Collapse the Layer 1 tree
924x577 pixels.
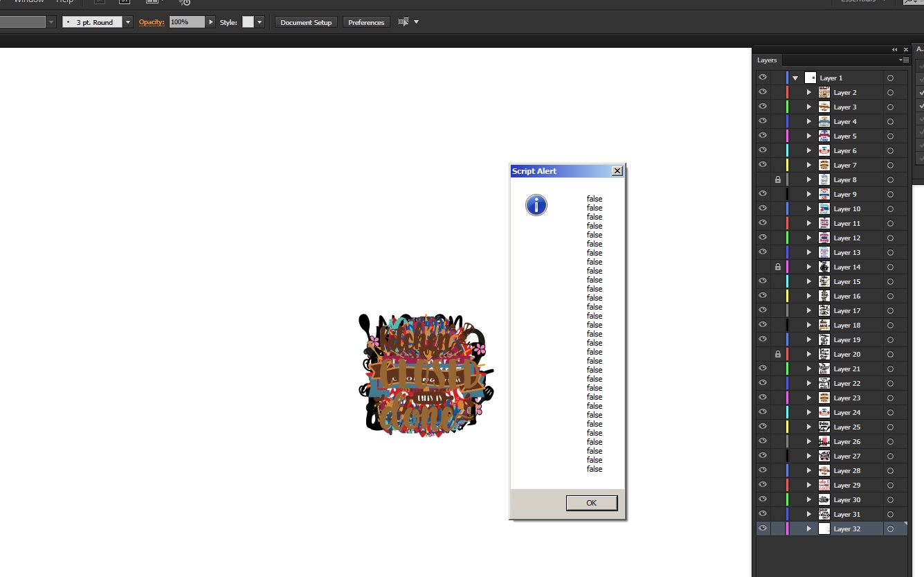(796, 78)
